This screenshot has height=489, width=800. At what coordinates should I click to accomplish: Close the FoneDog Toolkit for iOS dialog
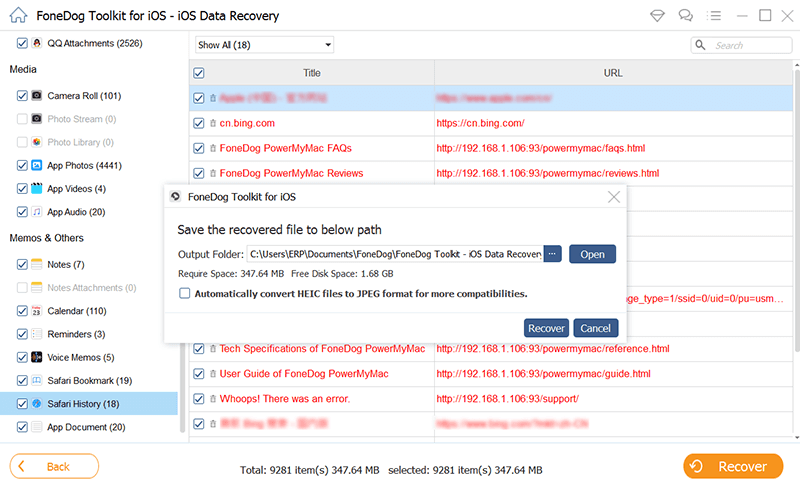614,197
